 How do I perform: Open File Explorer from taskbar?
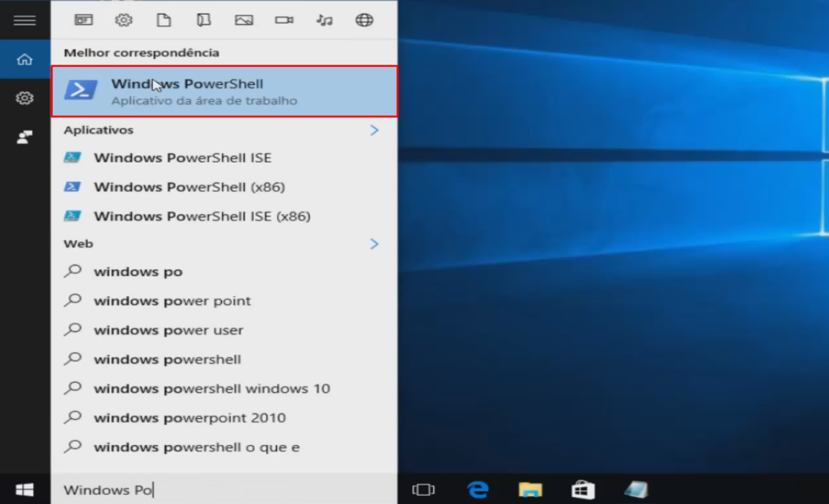pos(530,489)
